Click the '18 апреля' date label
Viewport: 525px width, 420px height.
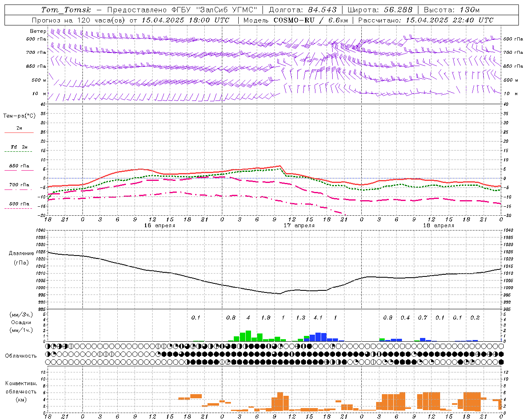[438, 226]
